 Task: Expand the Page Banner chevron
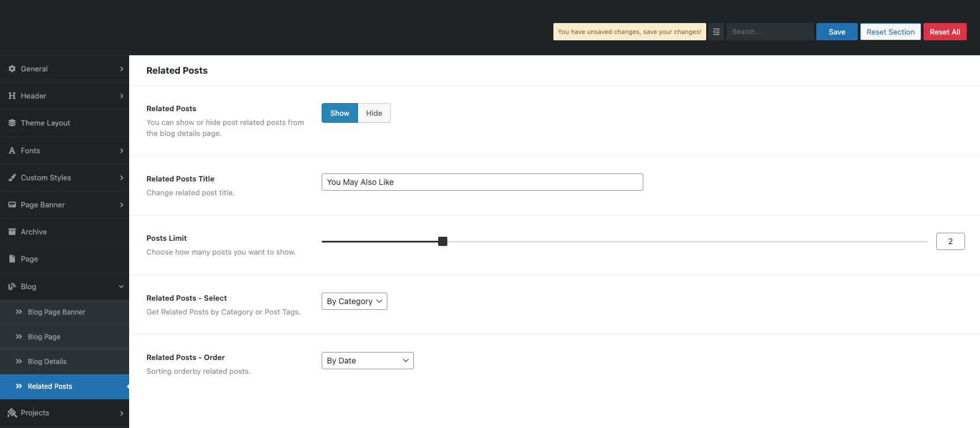pos(122,204)
